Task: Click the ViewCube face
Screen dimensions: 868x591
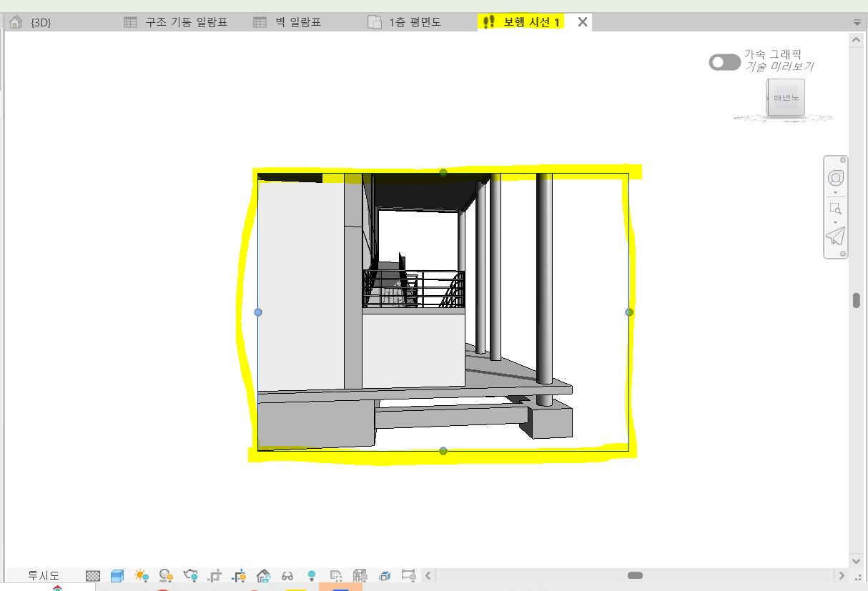Action: tap(786, 97)
